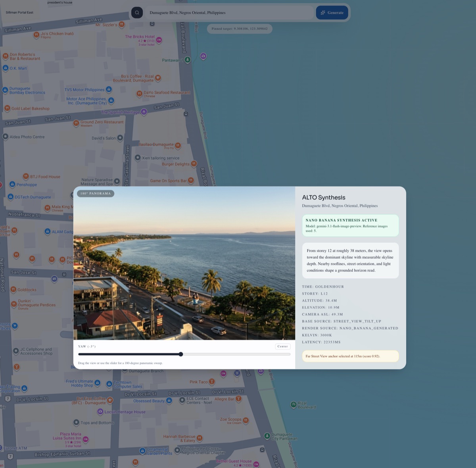476x468 pixels.
Task: Click the yaw slider handle
Action: tap(181, 354)
